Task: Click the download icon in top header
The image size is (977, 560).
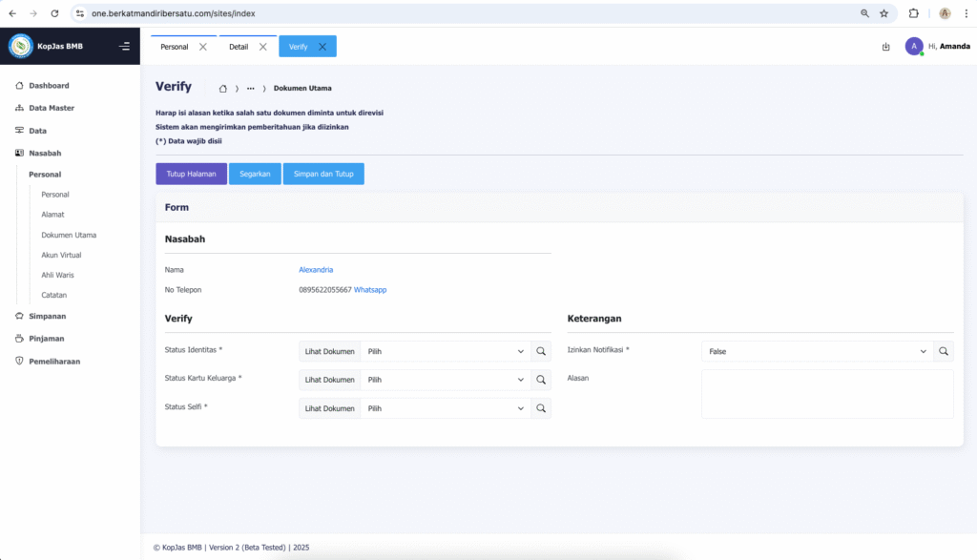Action: (885, 46)
